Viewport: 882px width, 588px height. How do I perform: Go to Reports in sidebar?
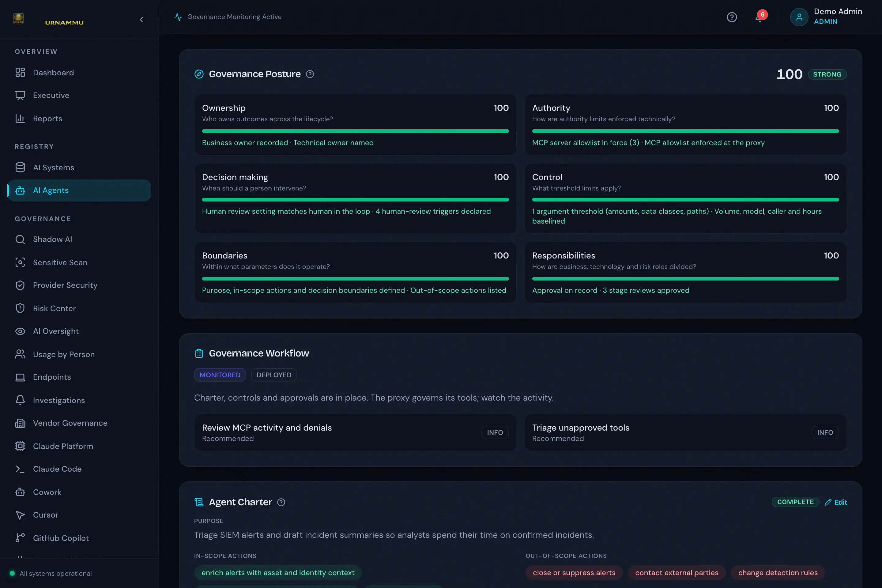pyautogui.click(x=79, y=119)
